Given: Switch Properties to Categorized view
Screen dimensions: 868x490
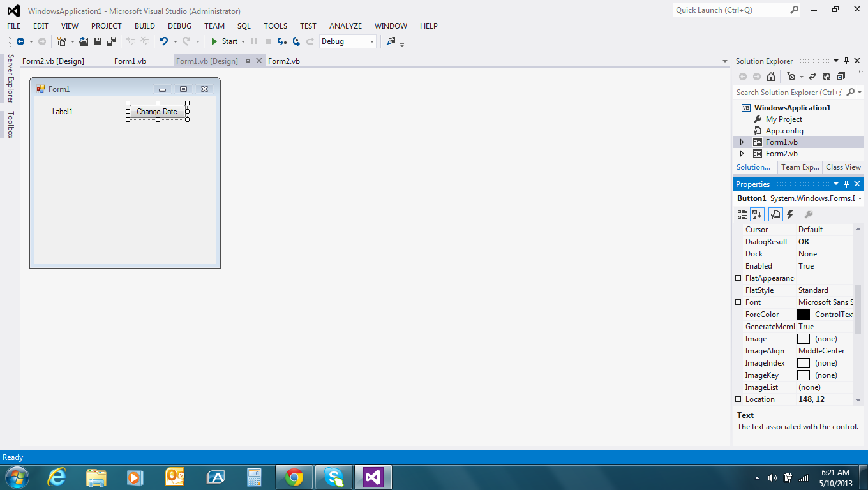Looking at the screenshot, I should (x=742, y=214).
